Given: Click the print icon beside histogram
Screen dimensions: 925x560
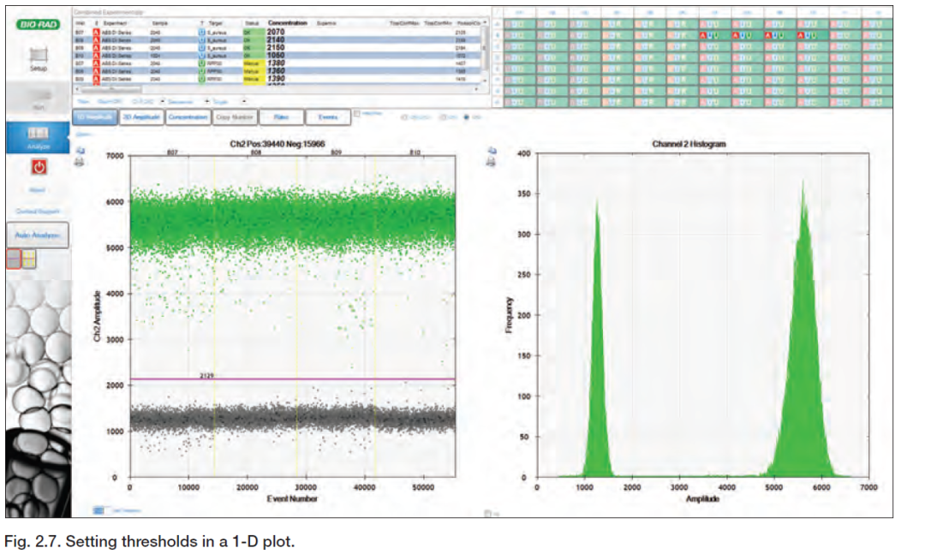Looking at the screenshot, I should click(492, 158).
